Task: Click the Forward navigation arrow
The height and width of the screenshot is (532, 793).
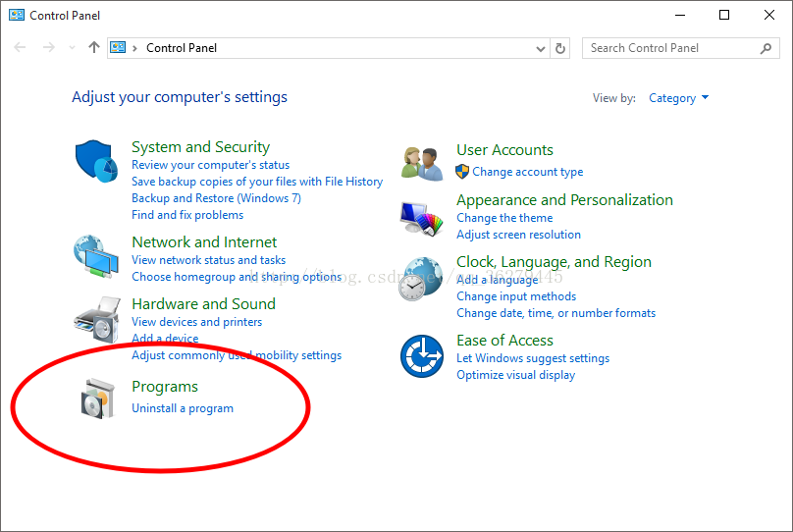Action: [48, 47]
